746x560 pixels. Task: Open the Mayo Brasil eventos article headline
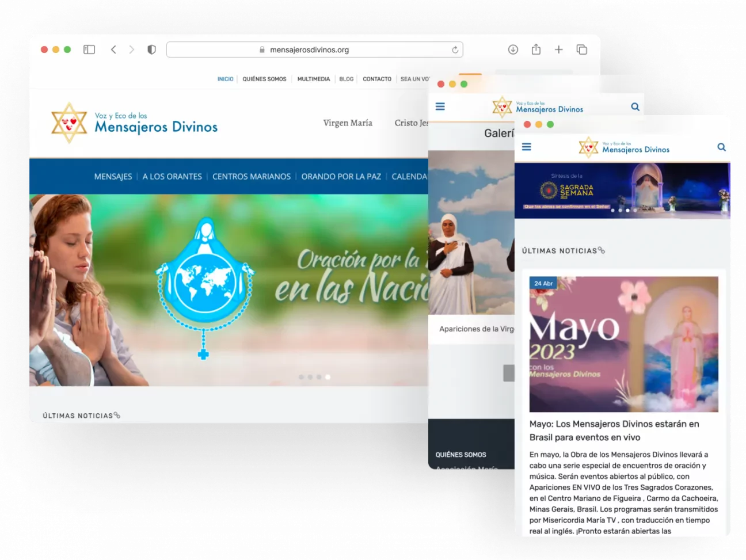pos(614,431)
